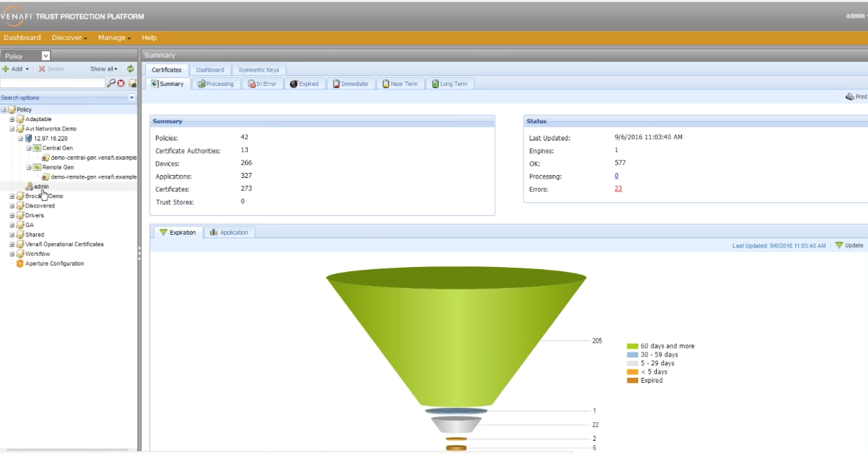This screenshot has height=454, width=868.
Task: Open the In Error tab gear icon
Action: [x=252, y=84]
